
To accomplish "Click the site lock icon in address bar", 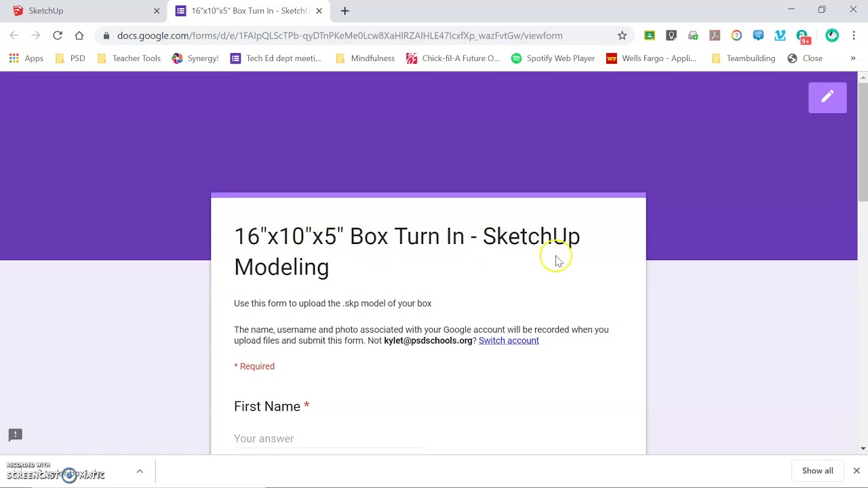I will pos(106,36).
